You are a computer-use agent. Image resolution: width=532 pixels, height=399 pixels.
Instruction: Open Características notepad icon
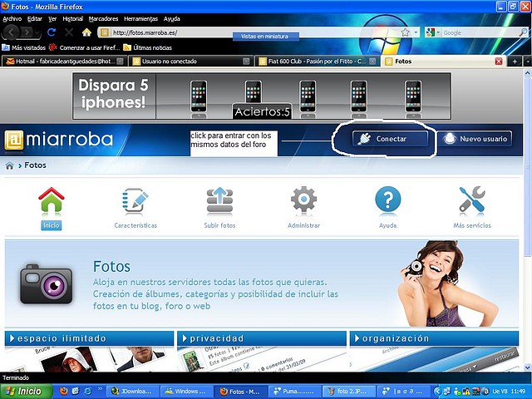point(135,201)
